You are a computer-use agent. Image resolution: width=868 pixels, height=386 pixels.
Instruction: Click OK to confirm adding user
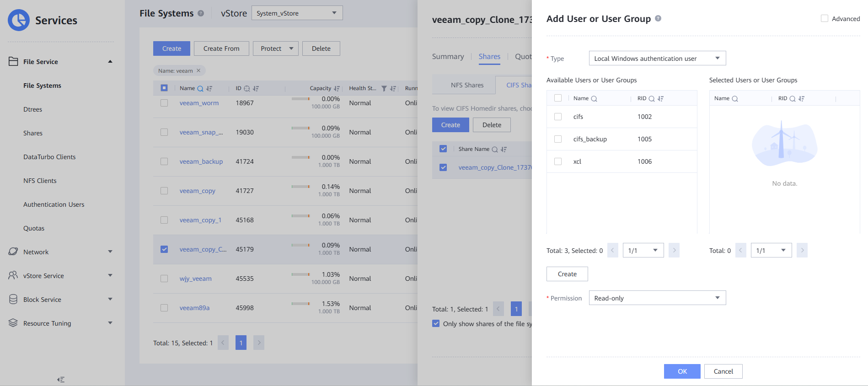click(x=682, y=371)
